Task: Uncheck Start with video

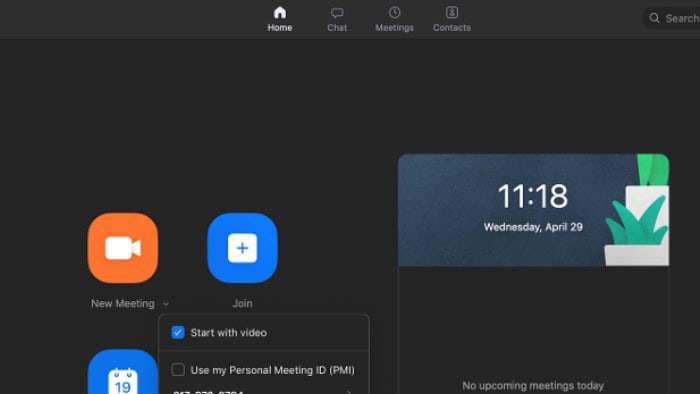Action: [x=178, y=332]
